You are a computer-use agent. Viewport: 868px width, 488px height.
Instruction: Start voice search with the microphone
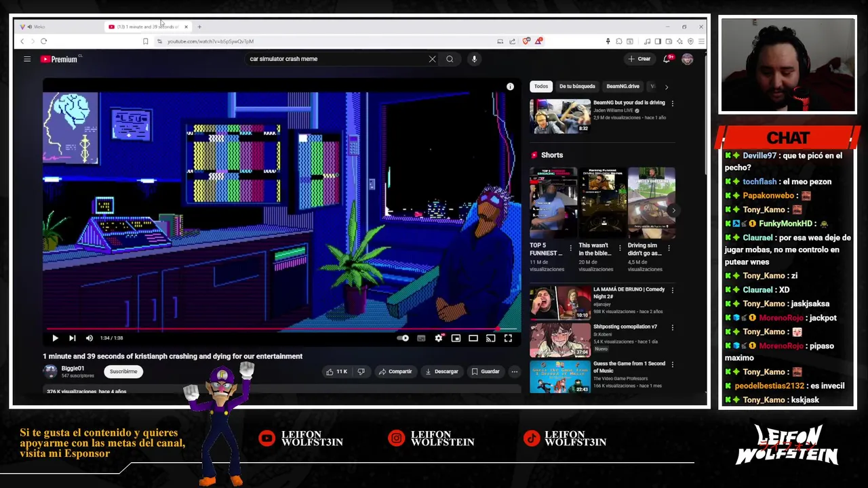[474, 59]
